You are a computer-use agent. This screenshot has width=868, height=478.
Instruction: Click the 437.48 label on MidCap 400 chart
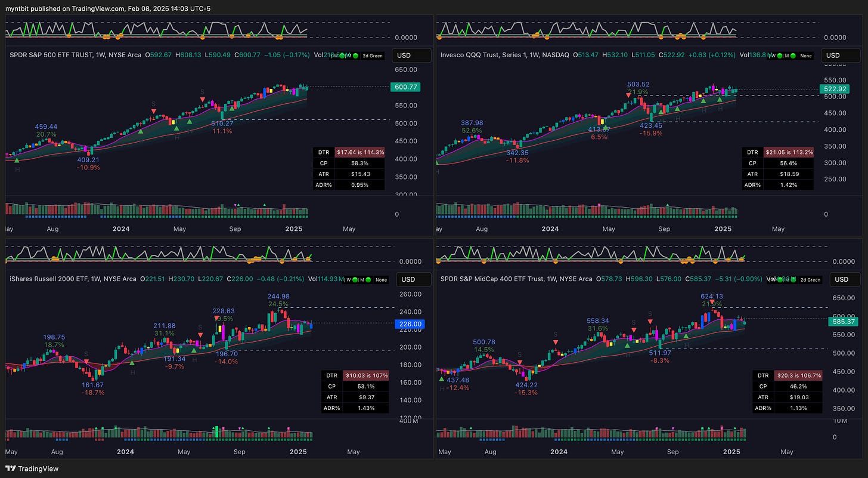tap(457, 380)
